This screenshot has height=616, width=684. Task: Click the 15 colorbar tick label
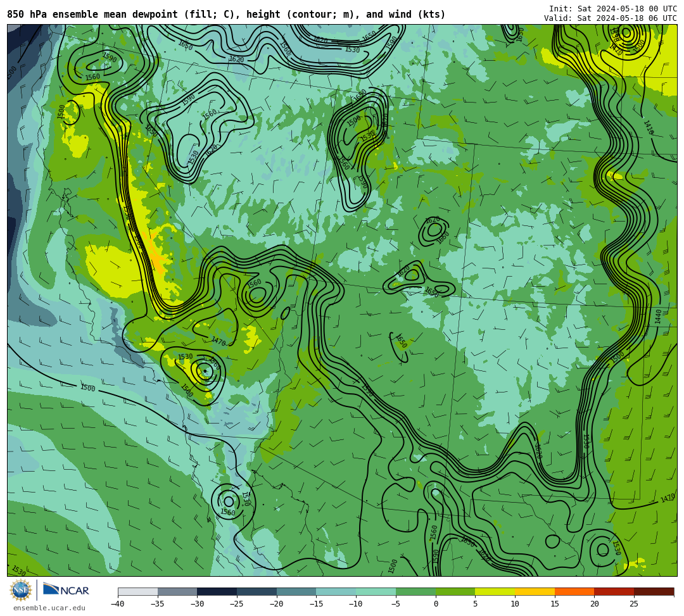[x=555, y=604]
